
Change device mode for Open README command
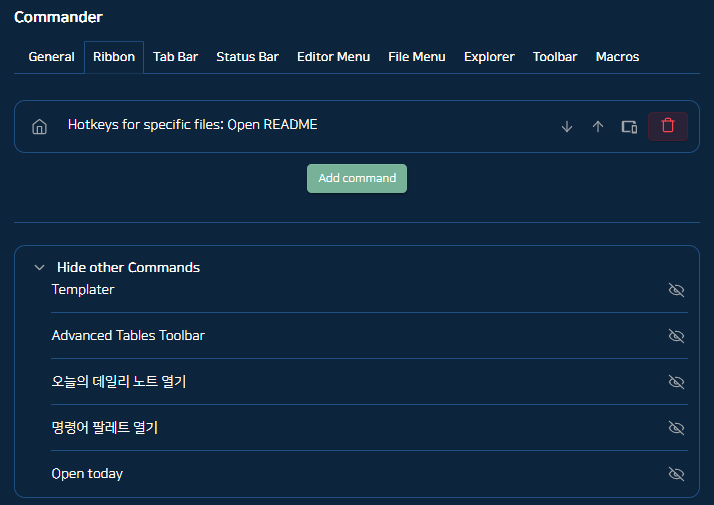pyautogui.click(x=629, y=127)
